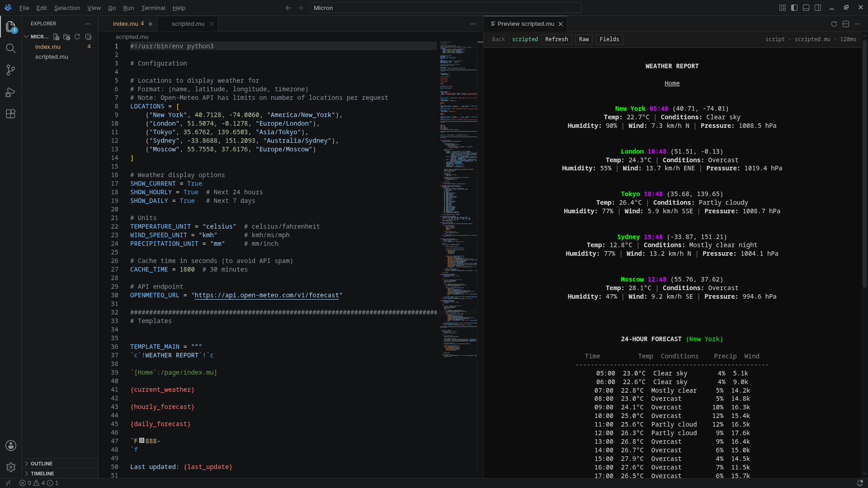Screen dimensions: 868x488
Task: Click the 888 gray color swatch
Action: click(142, 441)
